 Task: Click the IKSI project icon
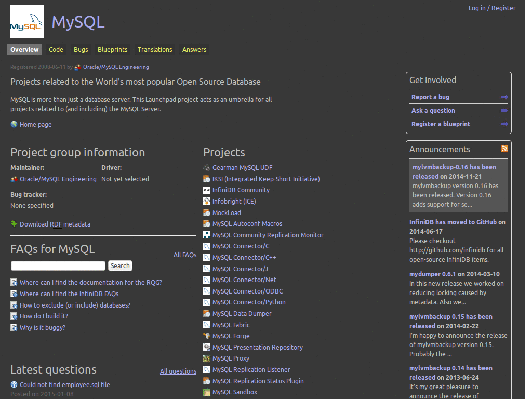[x=207, y=179]
